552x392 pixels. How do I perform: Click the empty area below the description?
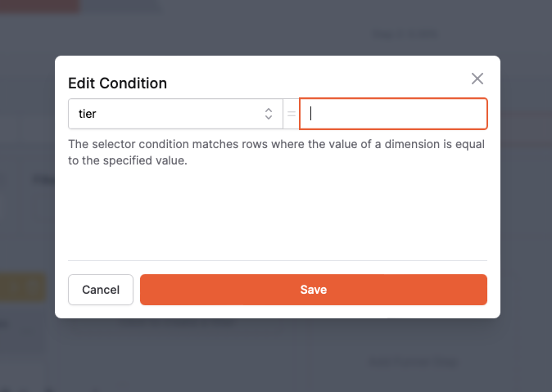tap(277, 213)
